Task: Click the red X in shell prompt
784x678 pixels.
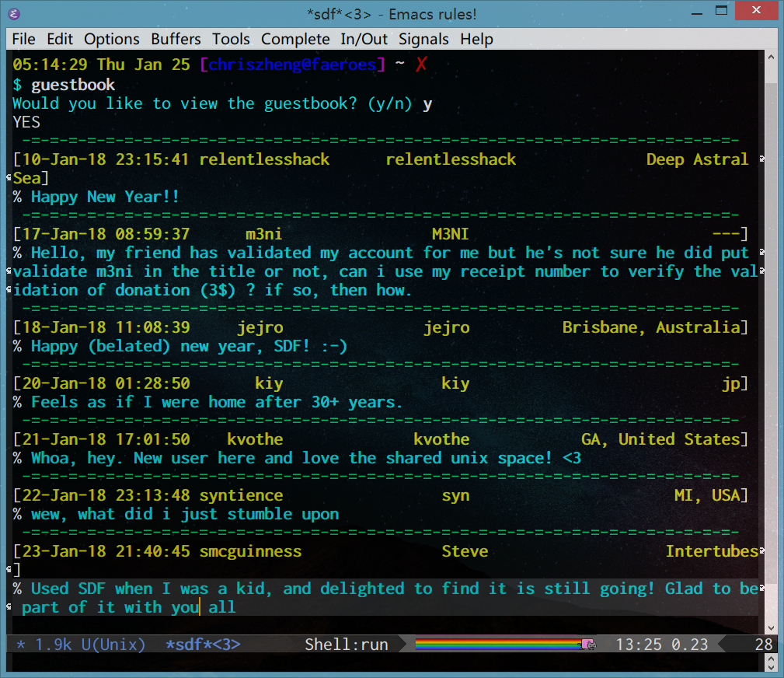Action: pos(421,65)
